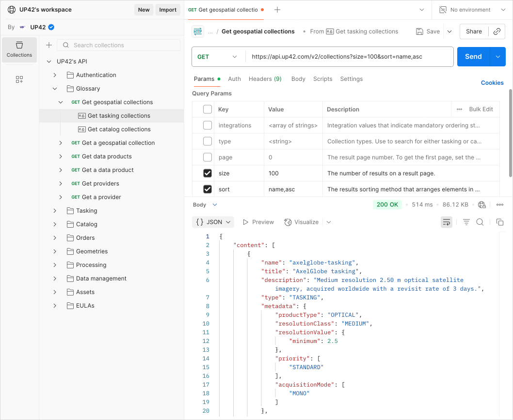Open the Headers (9) tab

pyautogui.click(x=265, y=79)
